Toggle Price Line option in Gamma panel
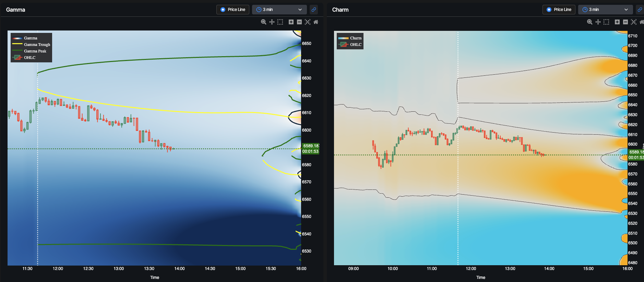The width and height of the screenshot is (644, 282). click(x=233, y=10)
